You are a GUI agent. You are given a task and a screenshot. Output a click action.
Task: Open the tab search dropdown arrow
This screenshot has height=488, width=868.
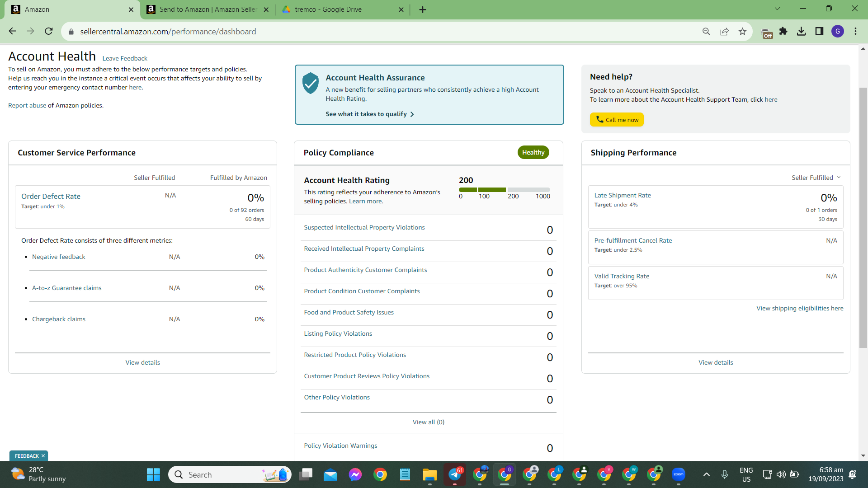click(x=777, y=9)
